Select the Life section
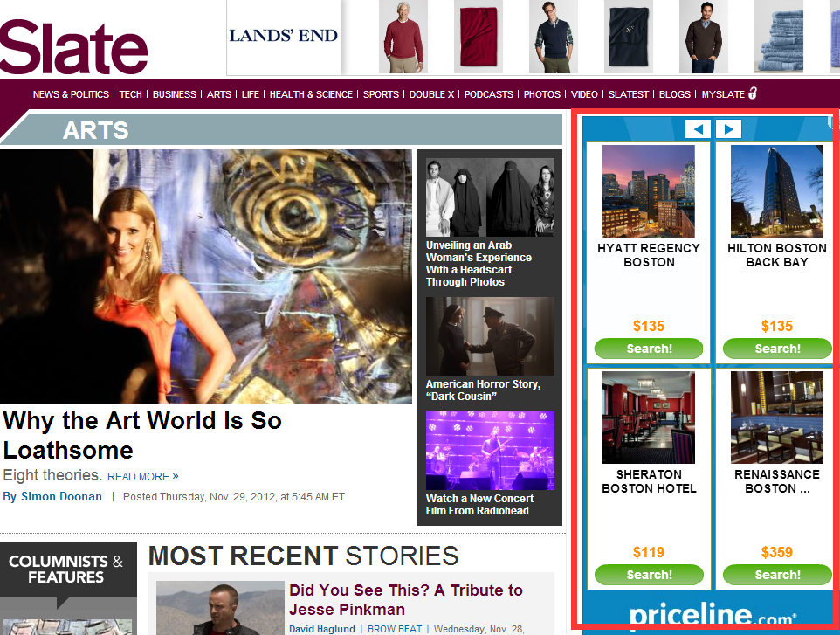 tap(251, 94)
